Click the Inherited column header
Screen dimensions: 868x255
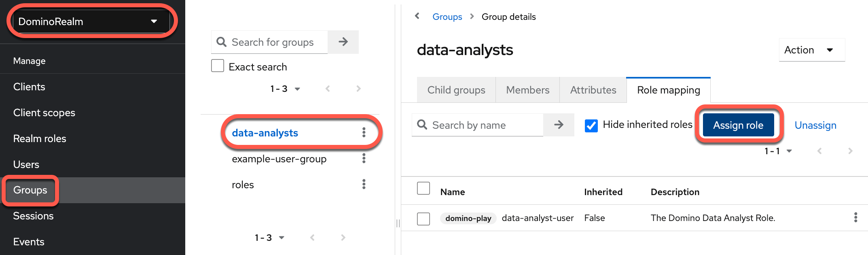(603, 192)
